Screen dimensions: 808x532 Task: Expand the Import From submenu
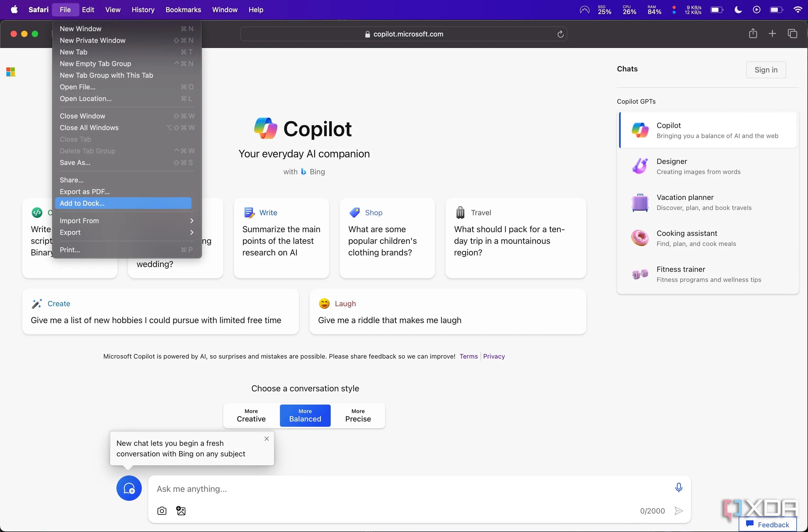coord(127,221)
